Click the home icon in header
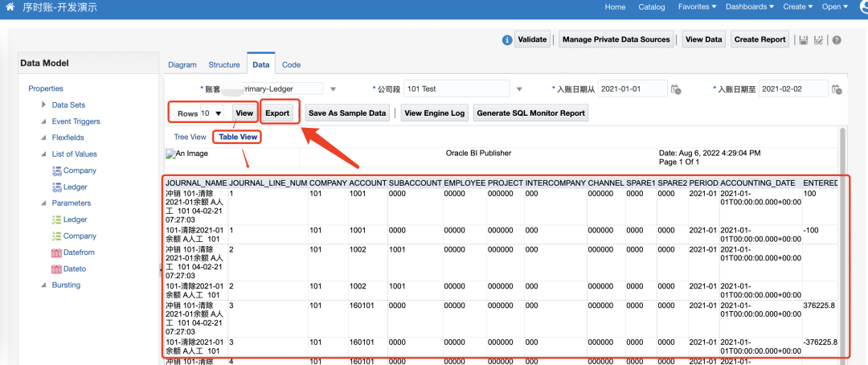 [10, 6]
